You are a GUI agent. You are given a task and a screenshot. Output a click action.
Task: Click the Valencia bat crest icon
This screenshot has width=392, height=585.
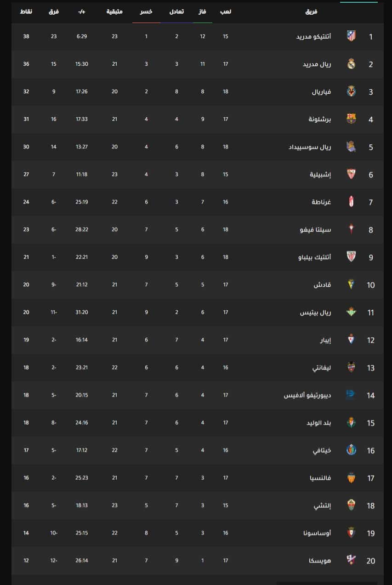pyautogui.click(x=351, y=477)
